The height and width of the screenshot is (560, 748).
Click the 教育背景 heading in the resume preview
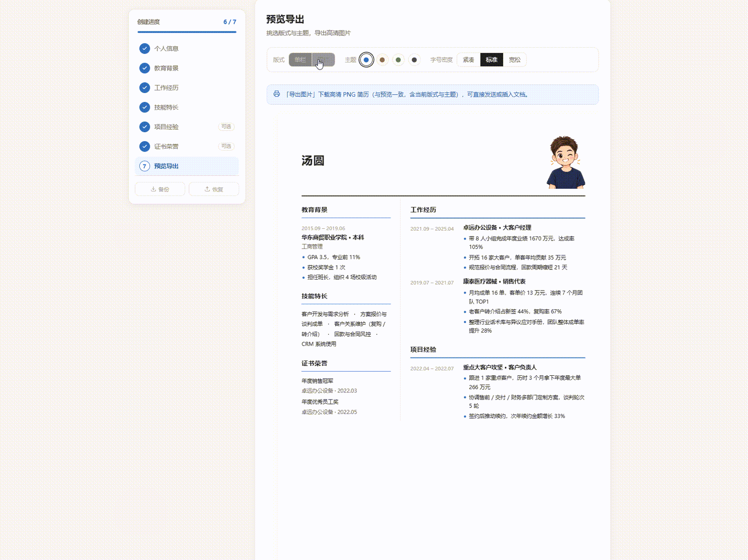coord(315,210)
